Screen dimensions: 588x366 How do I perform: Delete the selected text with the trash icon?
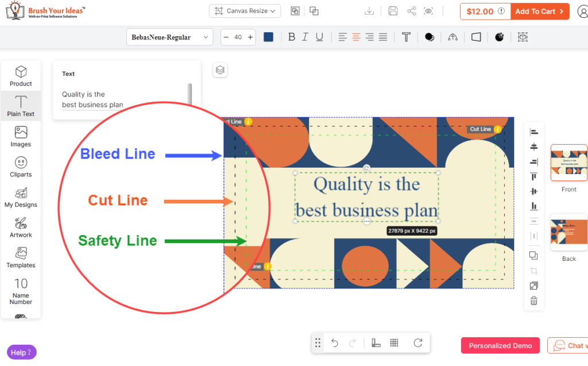533,300
